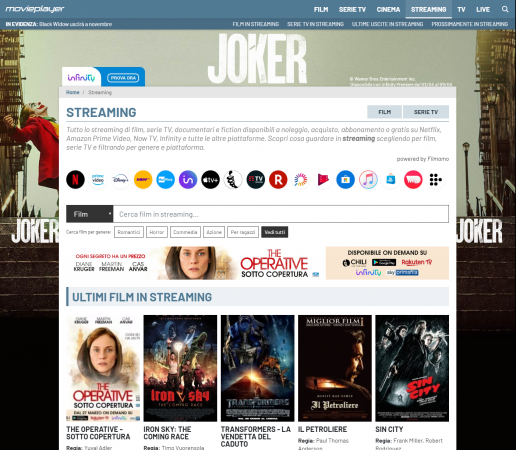The image size is (516, 450).
Task: Open the Transformers movie poster
Action: coord(257,368)
